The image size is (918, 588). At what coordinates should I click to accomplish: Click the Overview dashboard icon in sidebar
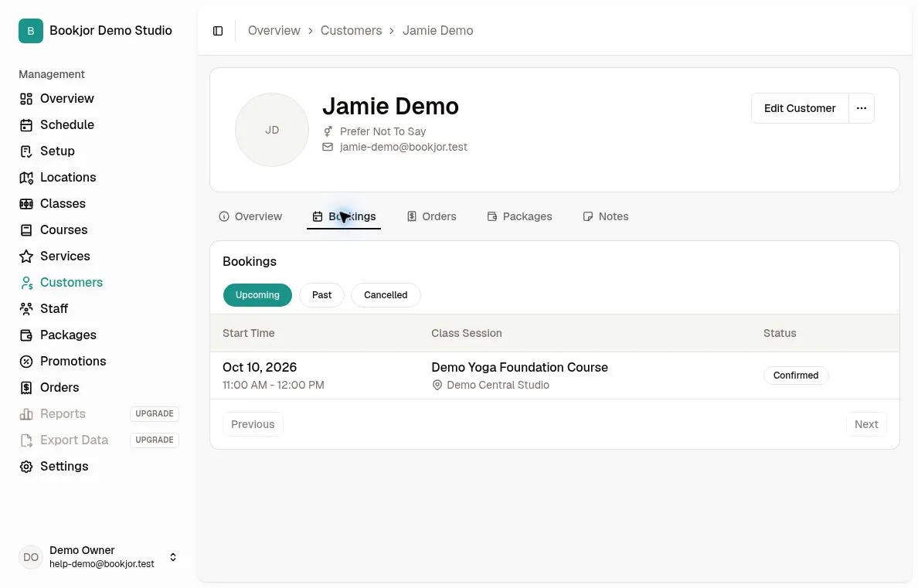click(26, 98)
